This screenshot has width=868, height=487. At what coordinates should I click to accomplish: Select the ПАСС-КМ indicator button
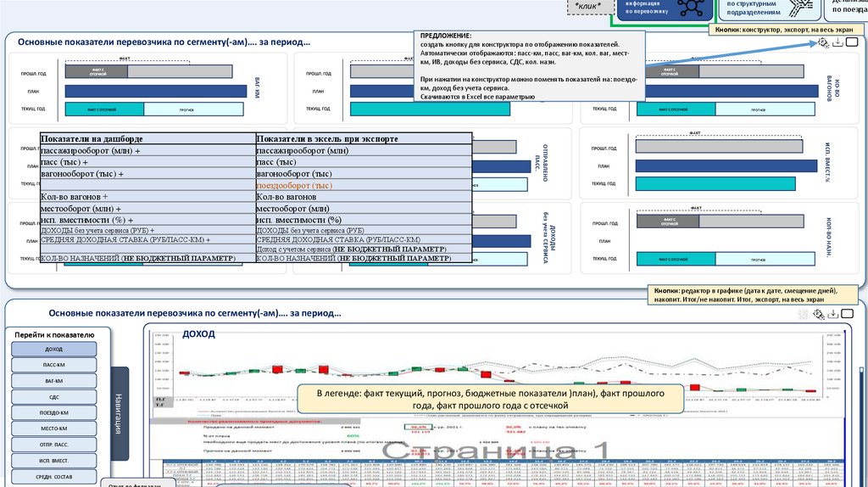(x=53, y=365)
